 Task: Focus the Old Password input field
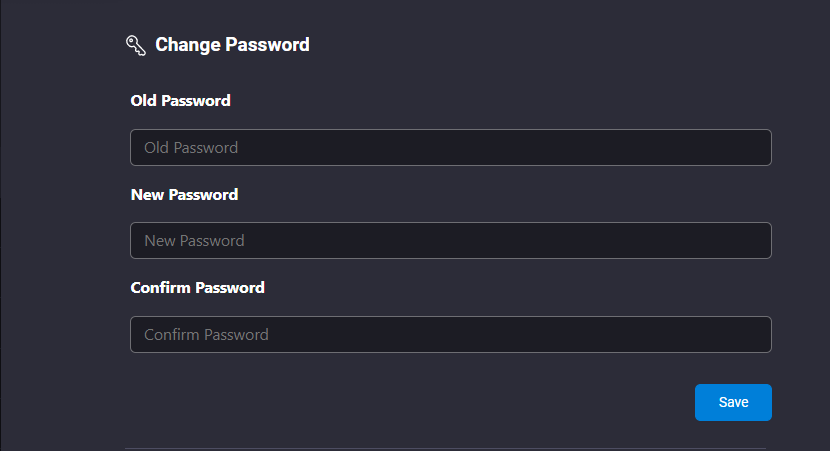click(451, 148)
